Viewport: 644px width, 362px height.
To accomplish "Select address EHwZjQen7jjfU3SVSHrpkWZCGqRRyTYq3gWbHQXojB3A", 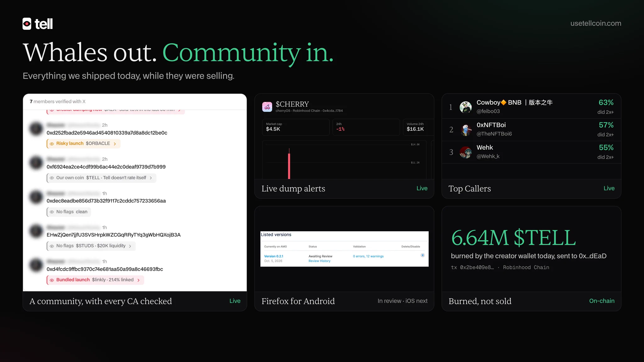I will point(114,235).
